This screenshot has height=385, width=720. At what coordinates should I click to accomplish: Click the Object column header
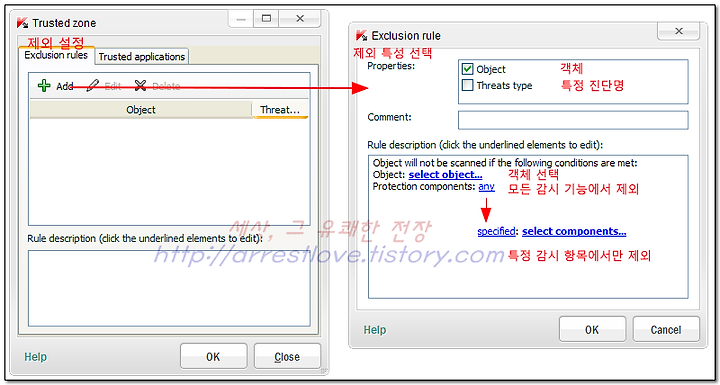tap(141, 110)
